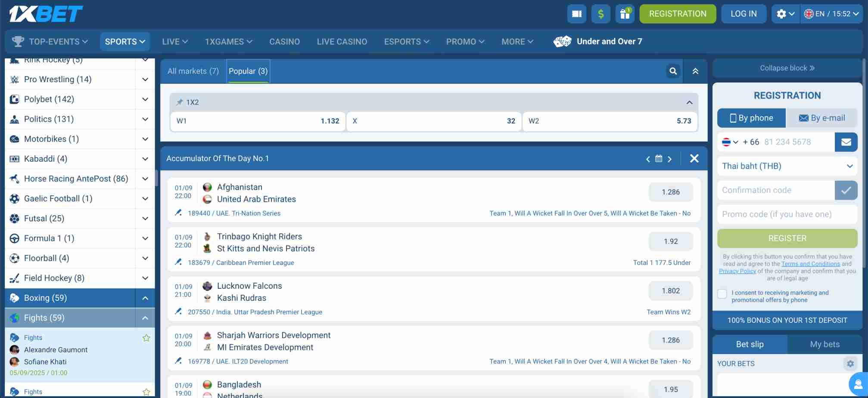Image resolution: width=868 pixels, height=398 pixels.
Task: Switch registration to By e-mail tab
Action: tap(822, 118)
